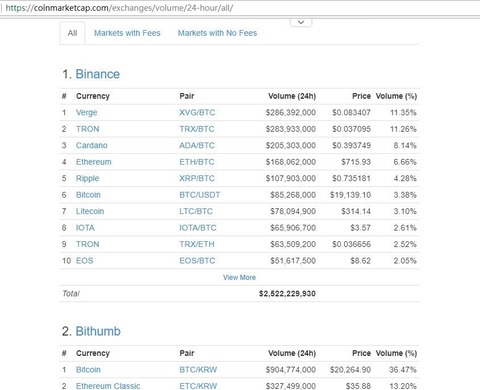Click the Ripple currency link
This screenshot has width=480, height=390.
click(x=87, y=179)
